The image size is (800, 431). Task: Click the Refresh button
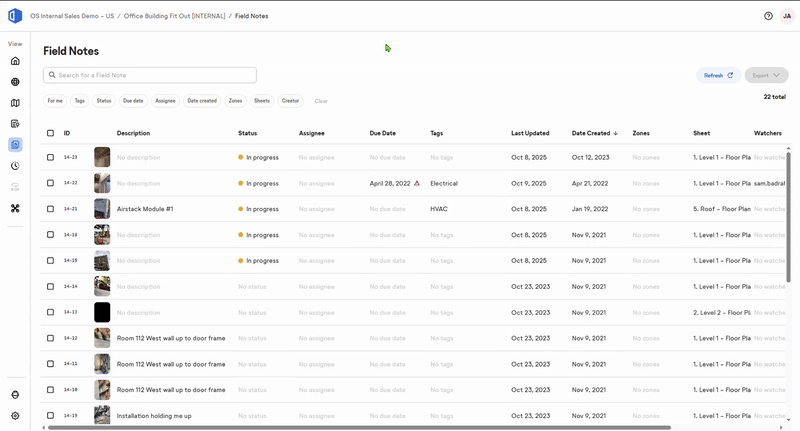coord(718,75)
